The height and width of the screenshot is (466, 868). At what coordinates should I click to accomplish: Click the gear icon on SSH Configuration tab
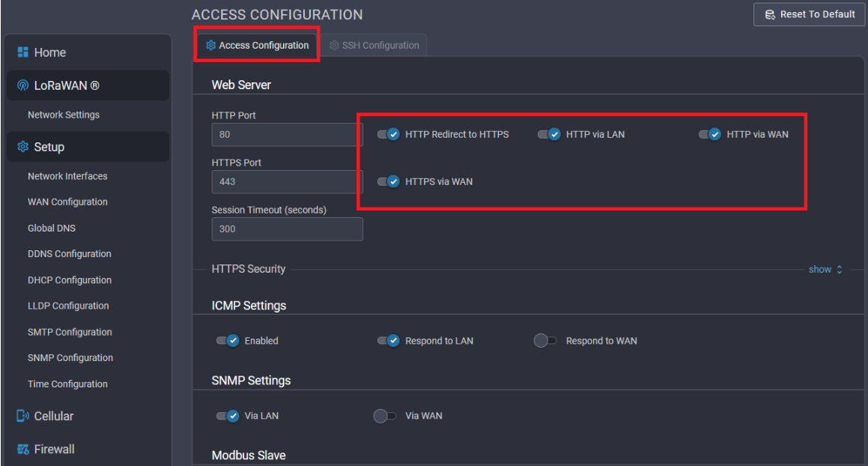334,46
